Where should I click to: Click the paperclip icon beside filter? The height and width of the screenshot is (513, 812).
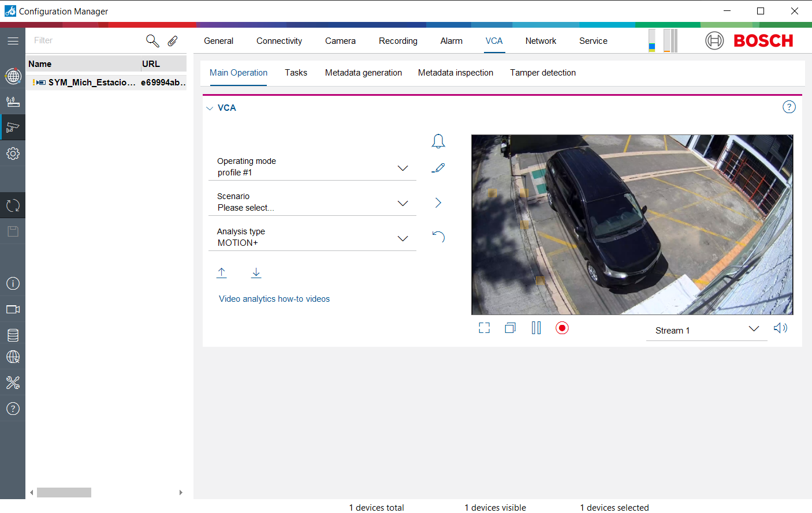click(173, 40)
